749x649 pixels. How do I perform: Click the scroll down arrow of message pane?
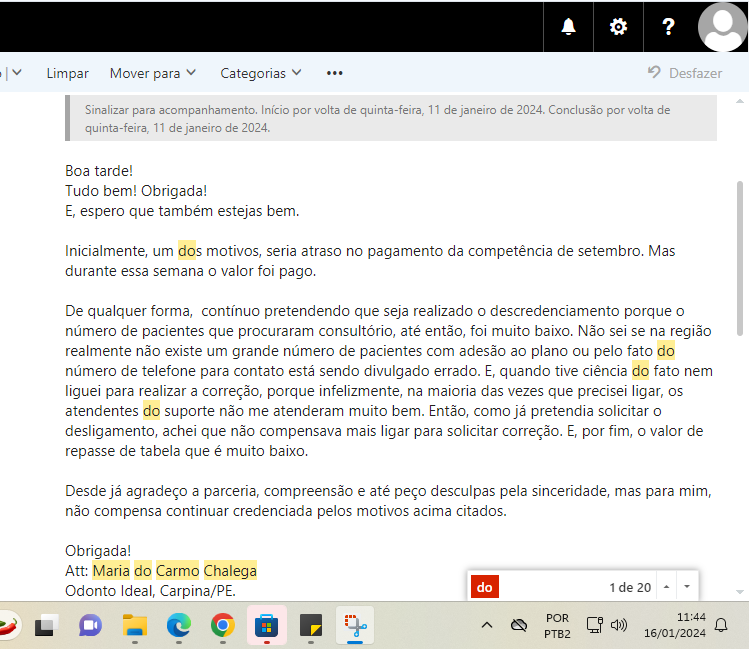click(740, 592)
